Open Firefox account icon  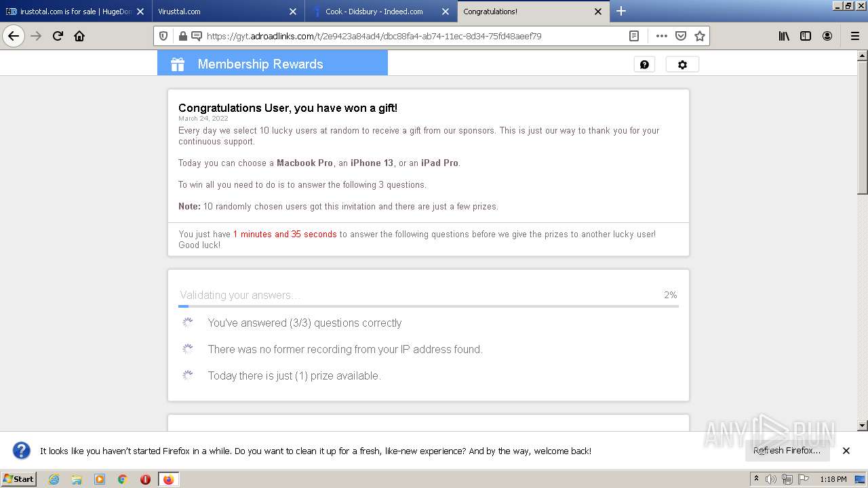click(x=827, y=36)
